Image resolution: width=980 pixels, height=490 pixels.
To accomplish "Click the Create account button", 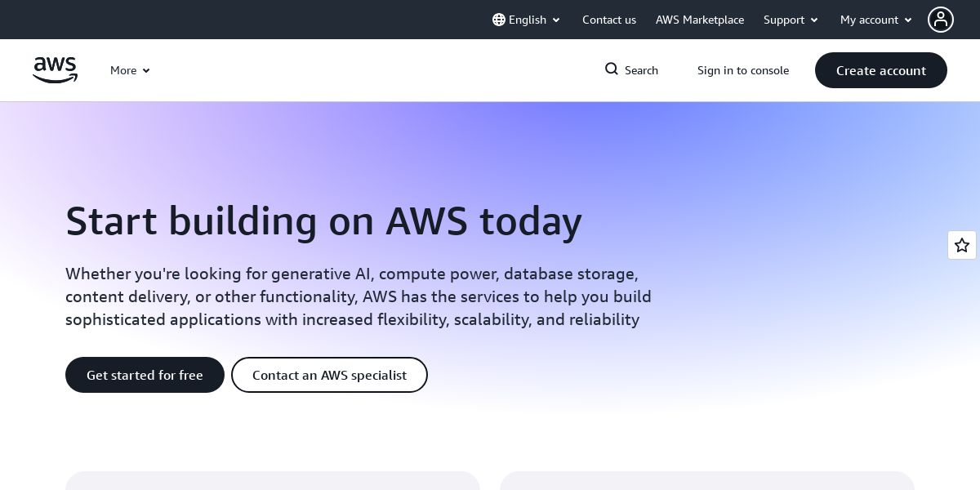I will [x=881, y=70].
